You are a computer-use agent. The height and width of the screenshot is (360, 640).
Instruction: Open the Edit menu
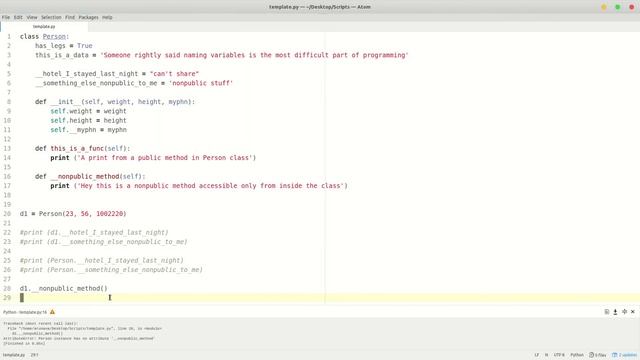[x=18, y=17]
